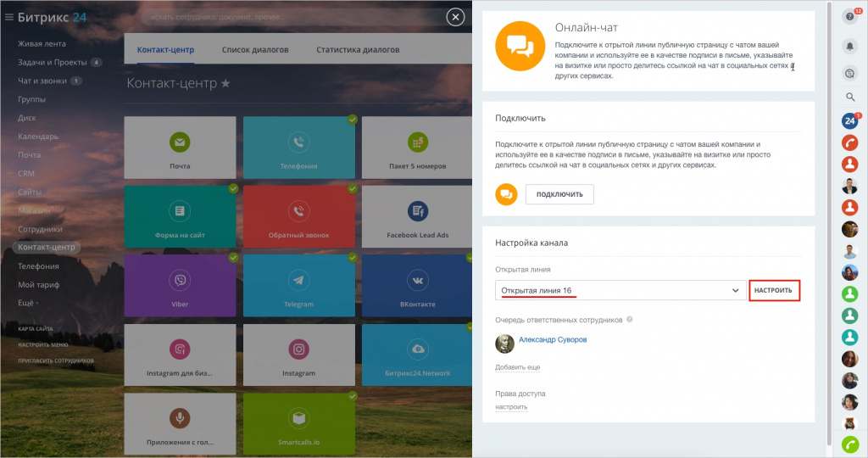Open the Битрикс24.Network tile
The image size is (868, 458).
417,355
